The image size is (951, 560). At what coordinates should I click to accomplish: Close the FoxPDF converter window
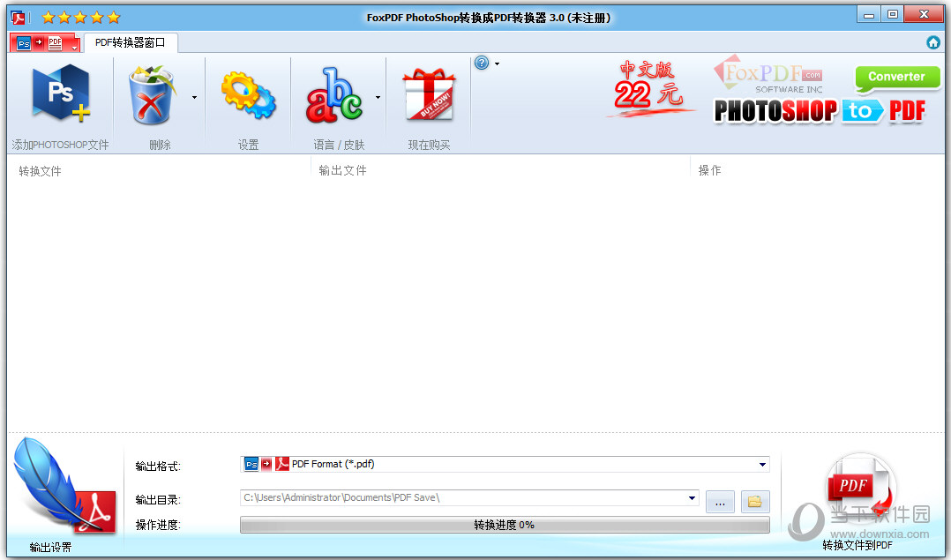pos(924,14)
